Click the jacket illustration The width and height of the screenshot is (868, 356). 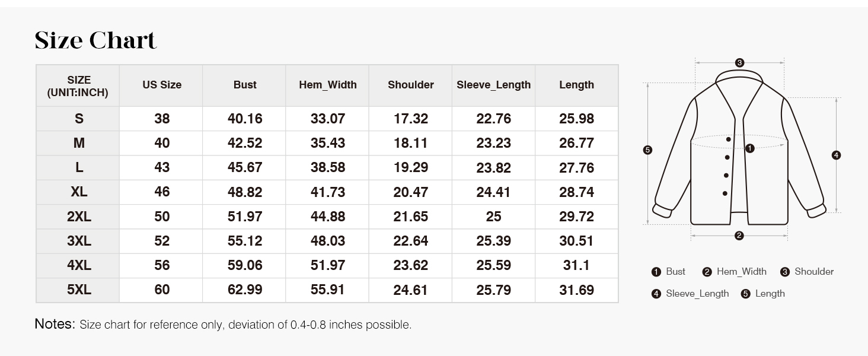(x=739, y=148)
